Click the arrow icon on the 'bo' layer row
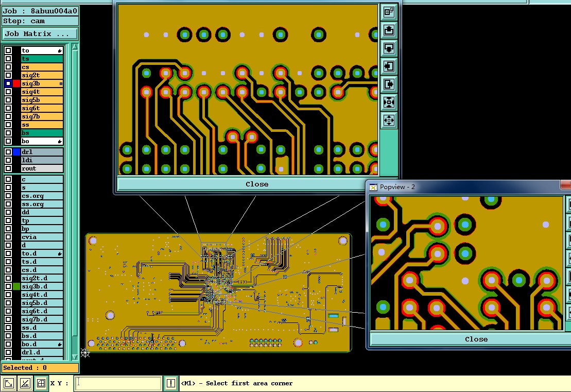 (x=60, y=141)
